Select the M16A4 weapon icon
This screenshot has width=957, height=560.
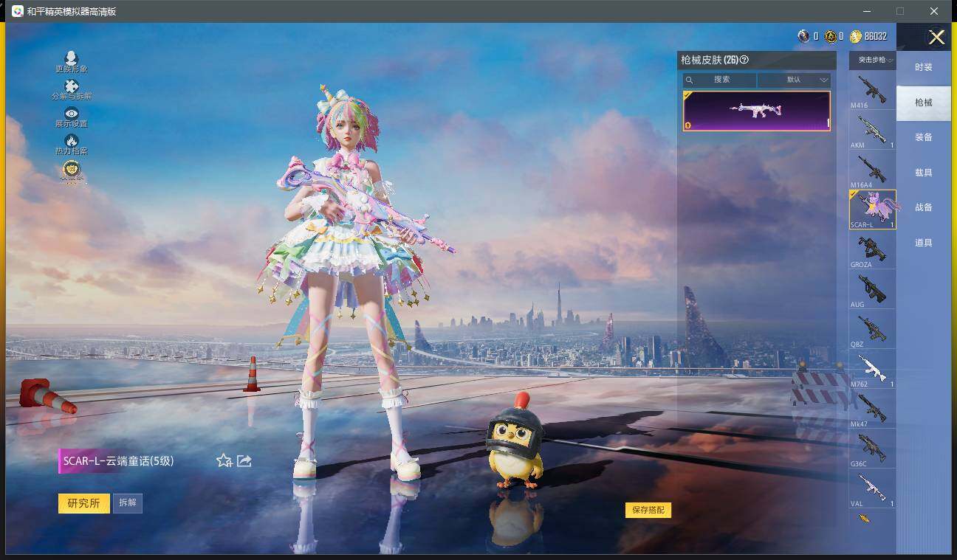pyautogui.click(x=873, y=170)
